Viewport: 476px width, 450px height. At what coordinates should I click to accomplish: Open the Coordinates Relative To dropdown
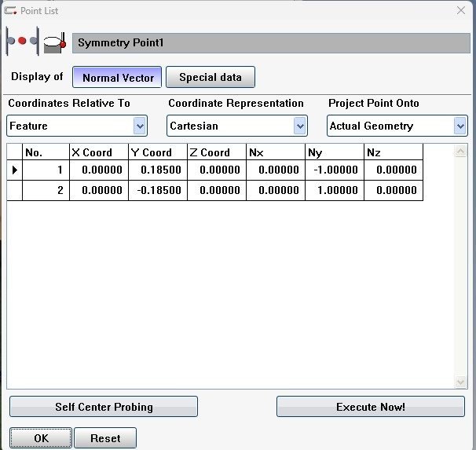click(x=140, y=126)
